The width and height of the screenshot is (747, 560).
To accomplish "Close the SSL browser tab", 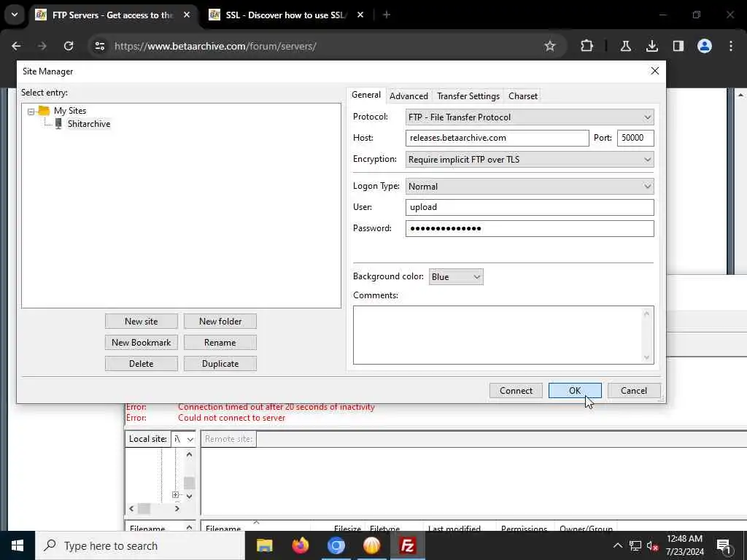I will pyautogui.click(x=360, y=15).
